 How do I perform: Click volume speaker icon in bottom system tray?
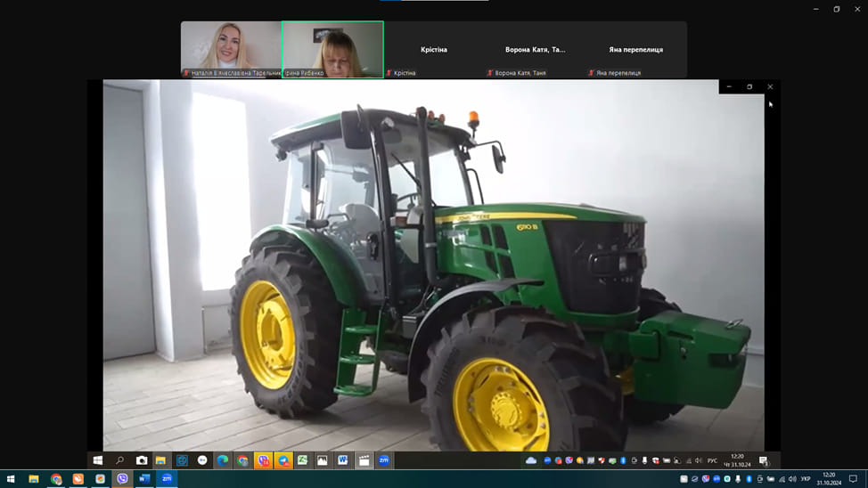pyautogui.click(x=792, y=479)
